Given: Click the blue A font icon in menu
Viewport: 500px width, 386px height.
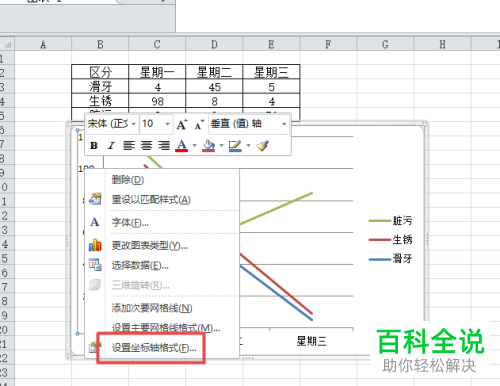Looking at the screenshot, I should [95, 222].
